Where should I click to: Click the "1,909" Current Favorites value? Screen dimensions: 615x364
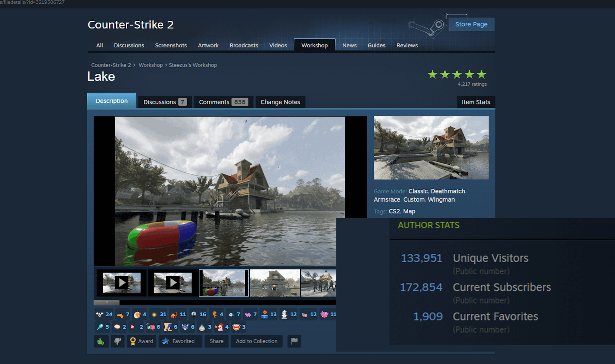[428, 316]
